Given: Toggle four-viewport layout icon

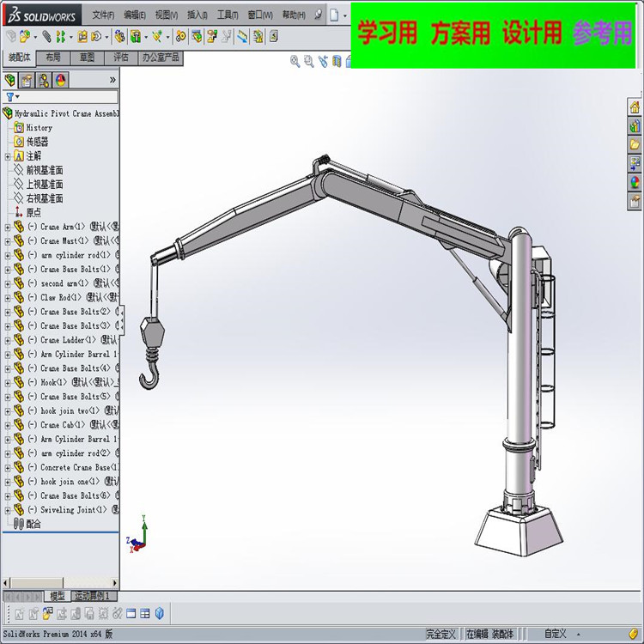Looking at the screenshot, I should point(145,614).
